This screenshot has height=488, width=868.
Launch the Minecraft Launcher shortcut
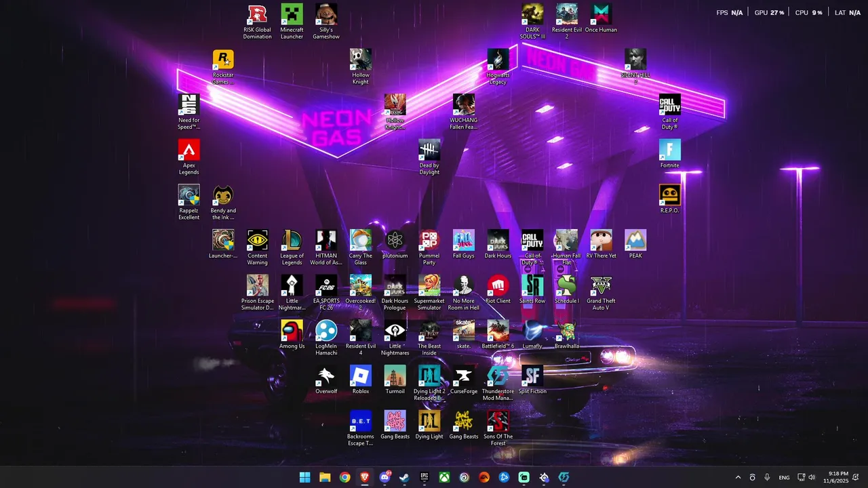click(292, 21)
